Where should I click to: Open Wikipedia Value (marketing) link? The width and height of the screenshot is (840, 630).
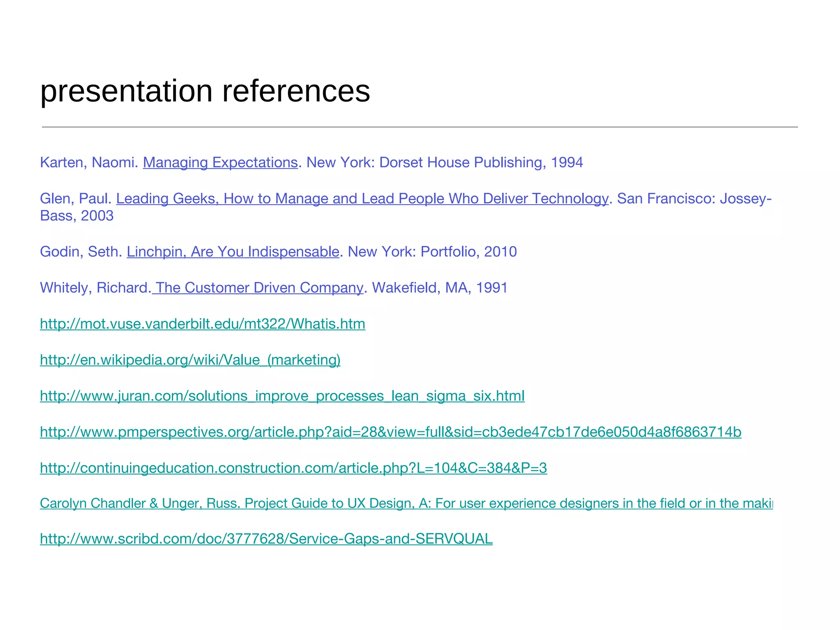tap(190, 360)
